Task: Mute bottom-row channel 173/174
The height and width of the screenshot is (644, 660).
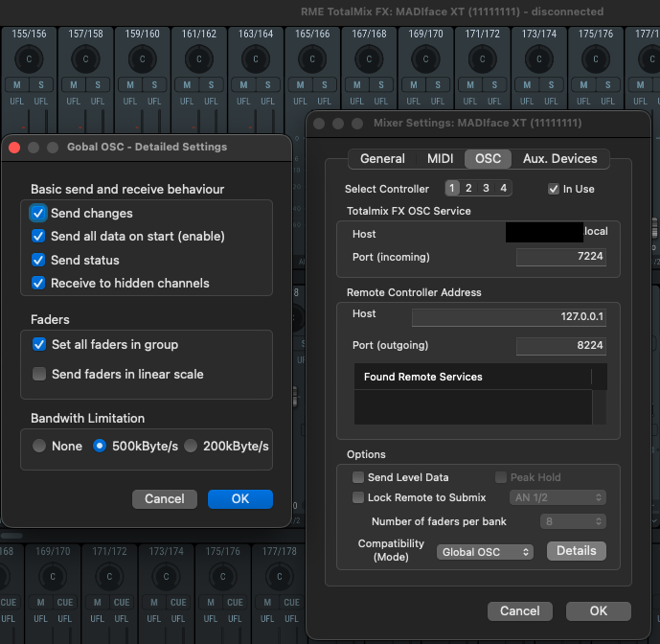Action: 154,602
